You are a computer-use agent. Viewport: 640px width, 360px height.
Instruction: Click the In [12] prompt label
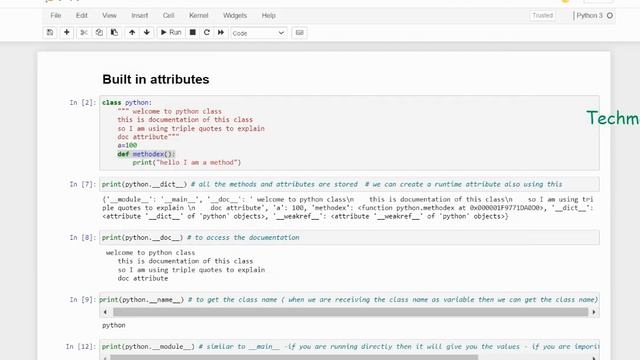coord(81,347)
